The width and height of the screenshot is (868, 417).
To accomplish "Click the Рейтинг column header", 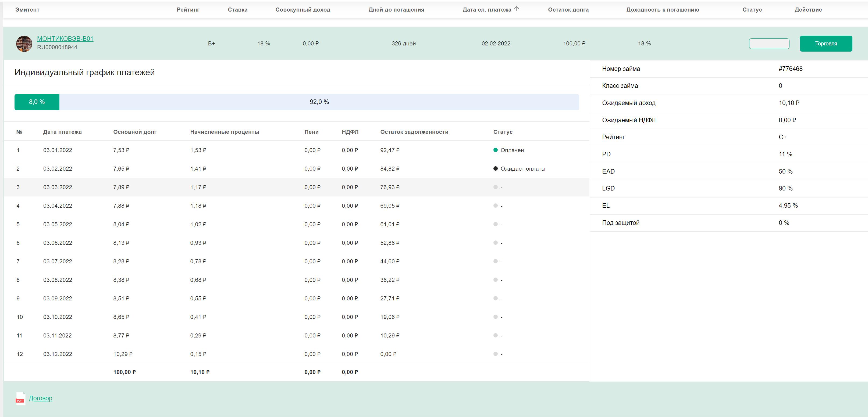I will click(188, 10).
